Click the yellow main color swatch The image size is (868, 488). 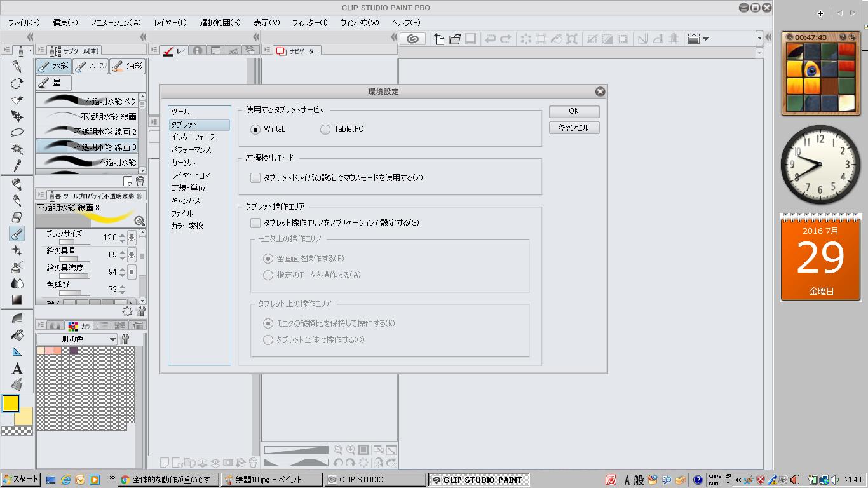point(11,403)
